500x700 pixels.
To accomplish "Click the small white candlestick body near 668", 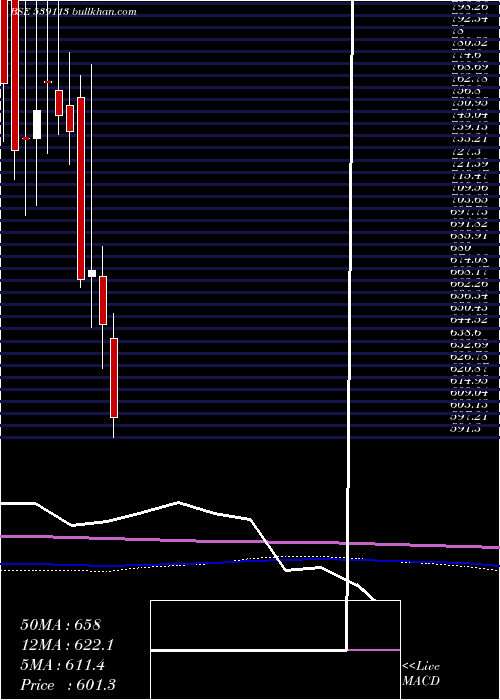I will pyautogui.click(x=92, y=273).
